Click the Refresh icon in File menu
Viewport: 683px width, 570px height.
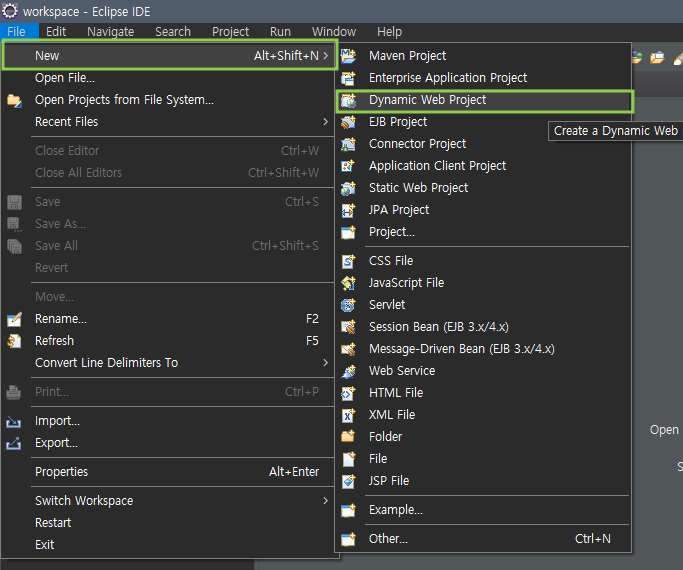tap(14, 341)
